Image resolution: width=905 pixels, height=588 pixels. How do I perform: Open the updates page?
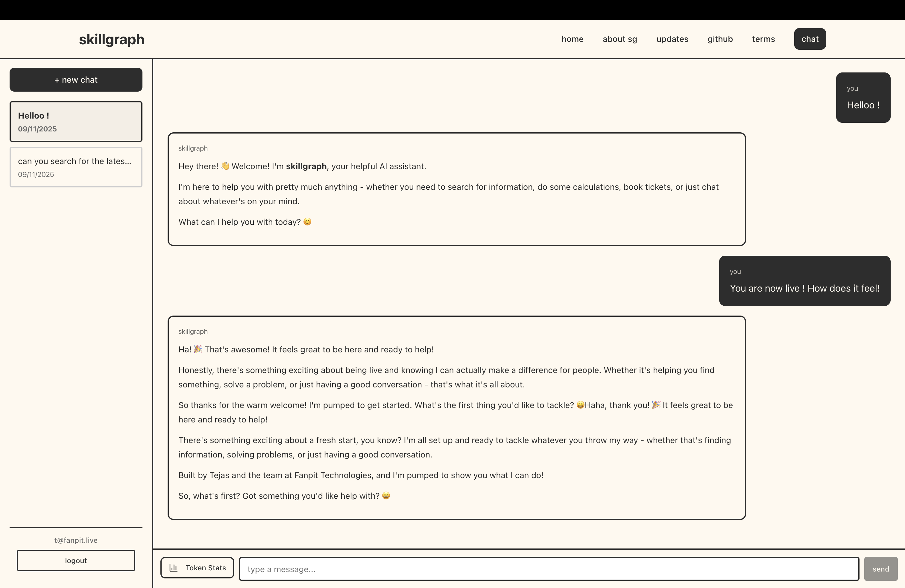tap(672, 39)
